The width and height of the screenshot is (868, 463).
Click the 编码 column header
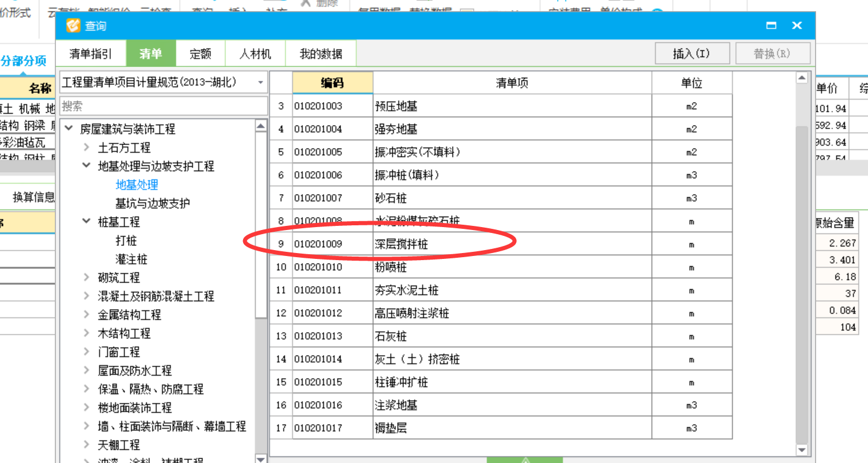(x=333, y=83)
